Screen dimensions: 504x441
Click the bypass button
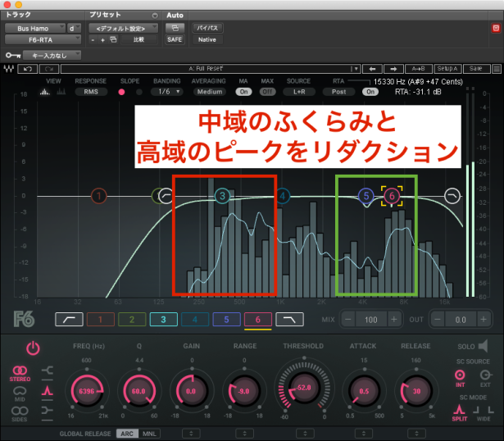(x=207, y=29)
